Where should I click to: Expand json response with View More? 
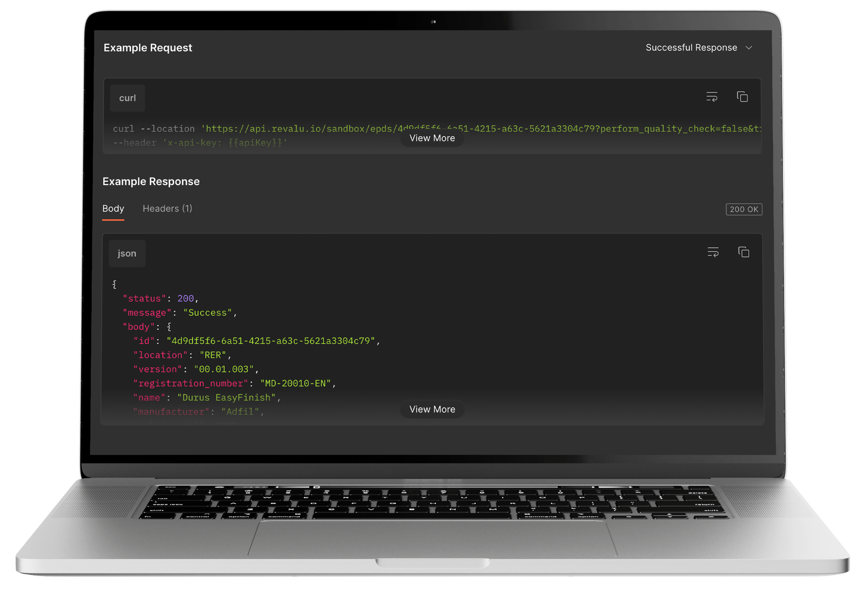coord(432,409)
